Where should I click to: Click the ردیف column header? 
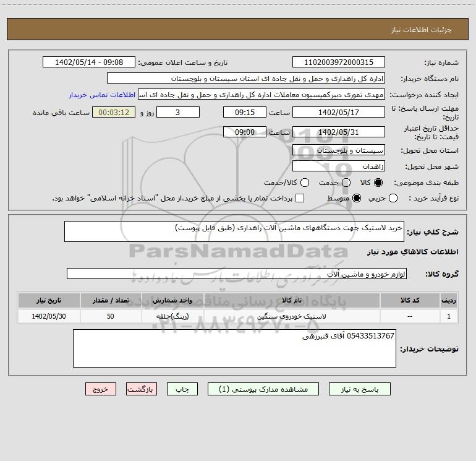click(449, 301)
